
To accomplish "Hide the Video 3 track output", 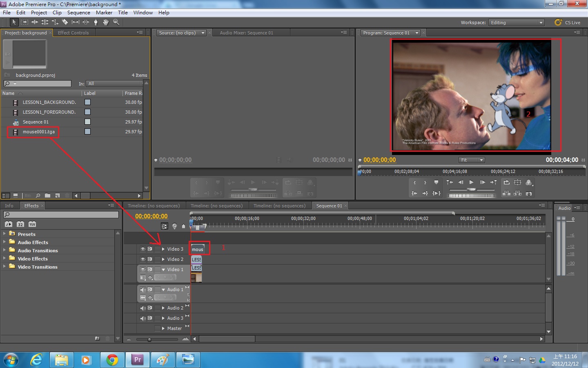I will [143, 249].
